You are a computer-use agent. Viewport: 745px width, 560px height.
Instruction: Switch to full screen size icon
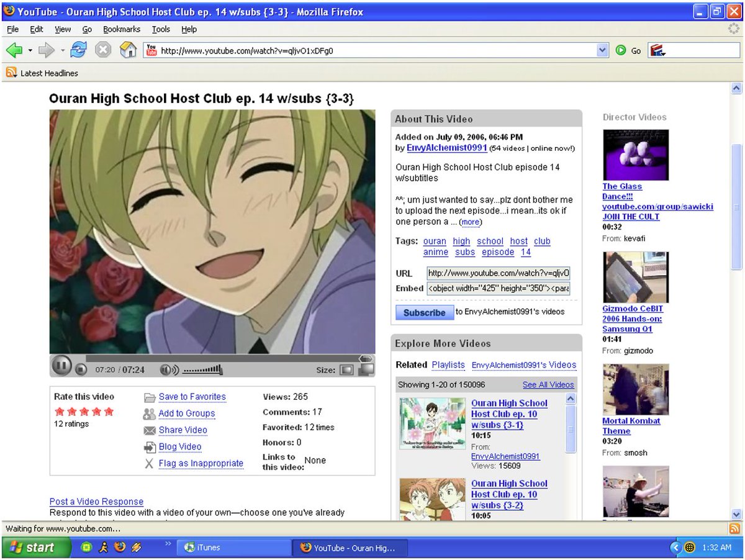366,369
